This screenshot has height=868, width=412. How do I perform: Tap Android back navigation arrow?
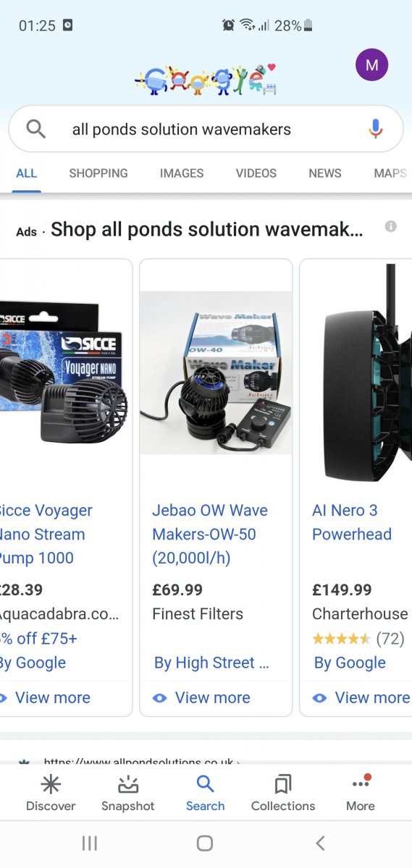point(320,843)
